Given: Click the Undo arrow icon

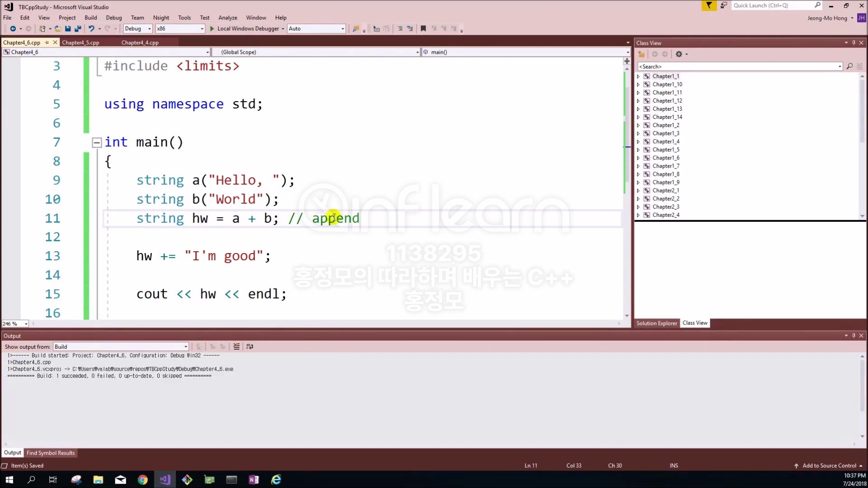Looking at the screenshot, I should [91, 28].
